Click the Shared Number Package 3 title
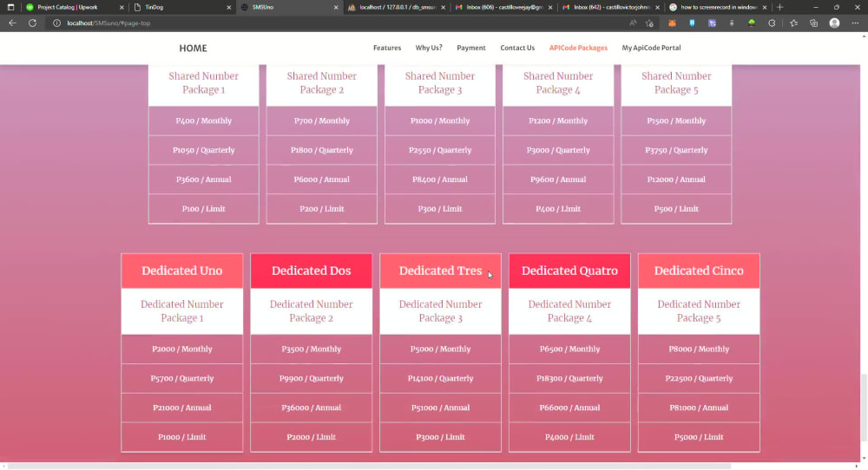The image size is (868, 470). [440, 83]
